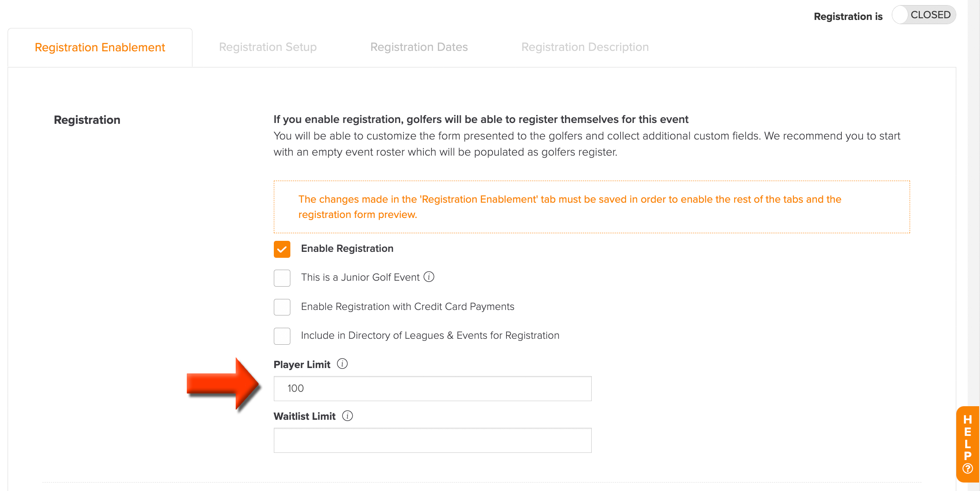Click info icon next to Junior Golf Event
Viewport: 980px width, 491px height.
point(429,277)
